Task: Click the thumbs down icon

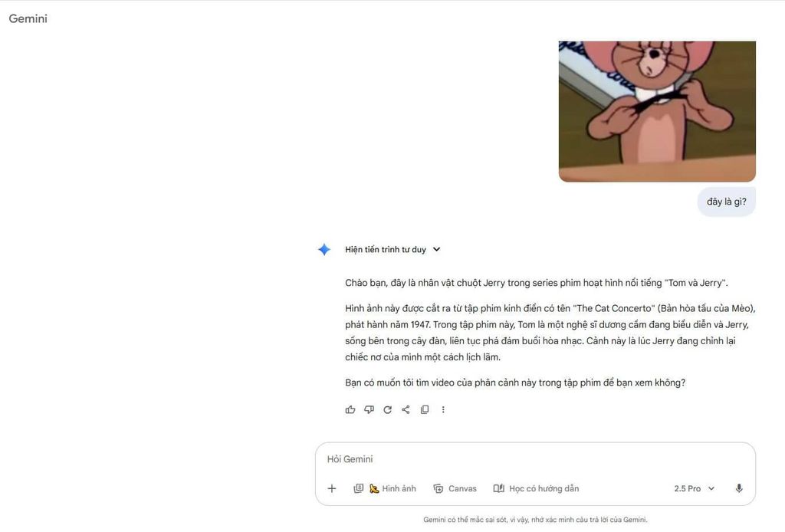Action: pos(369,410)
